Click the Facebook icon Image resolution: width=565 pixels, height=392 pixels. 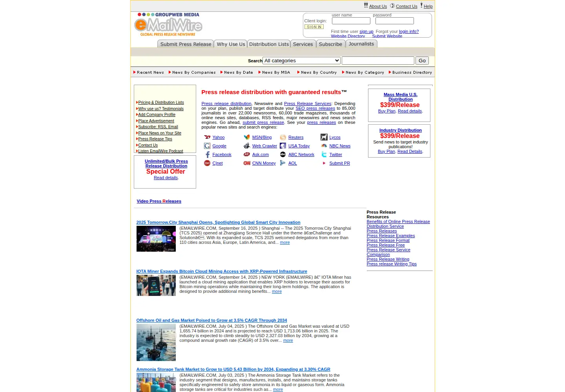click(x=207, y=154)
